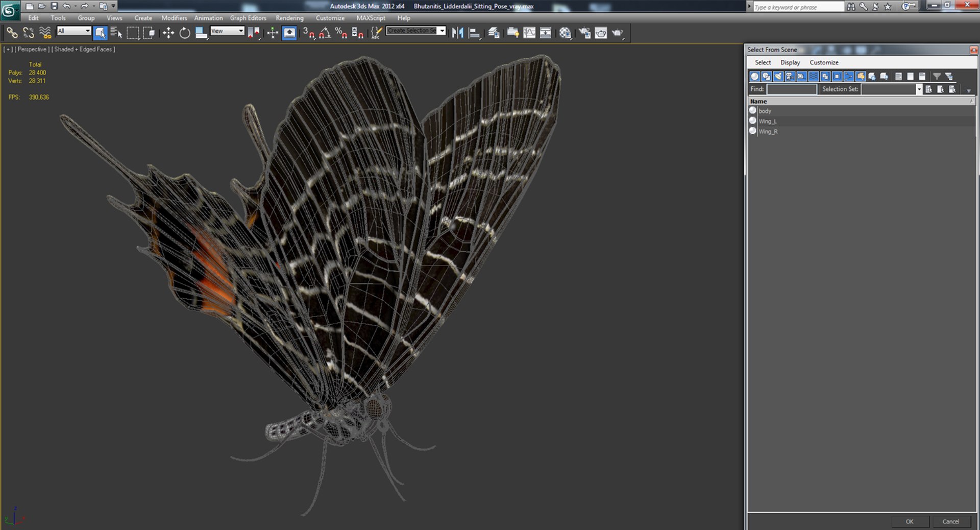Click the Open File icon in the quick access toolbar
980x530 pixels.
tap(42, 6)
